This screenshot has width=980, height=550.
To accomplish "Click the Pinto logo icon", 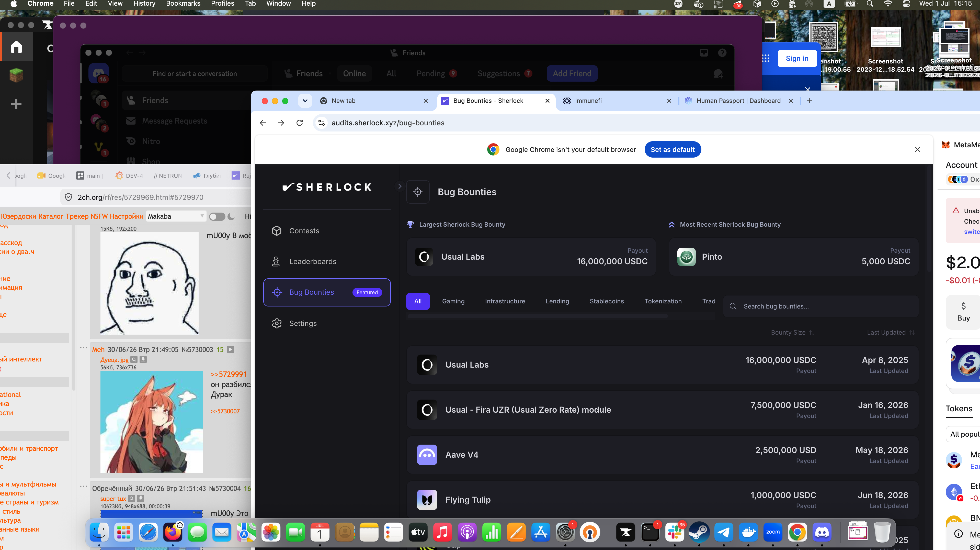I will [686, 257].
